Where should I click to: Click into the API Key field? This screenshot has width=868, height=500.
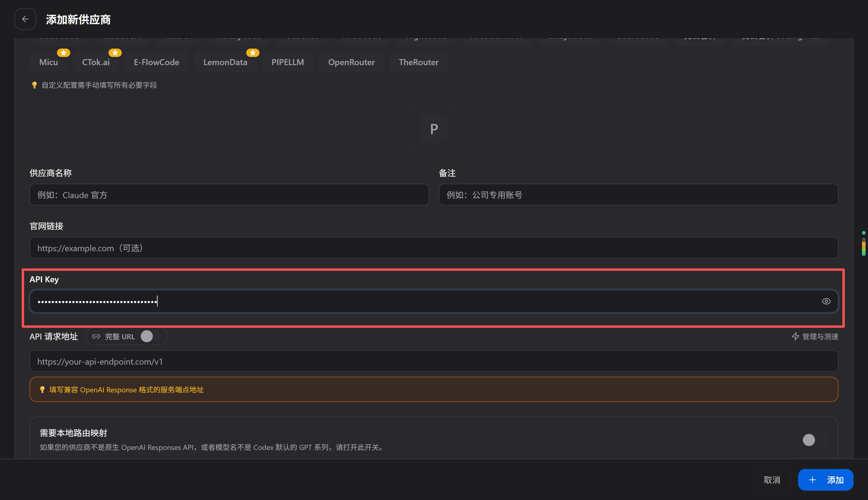coord(434,301)
